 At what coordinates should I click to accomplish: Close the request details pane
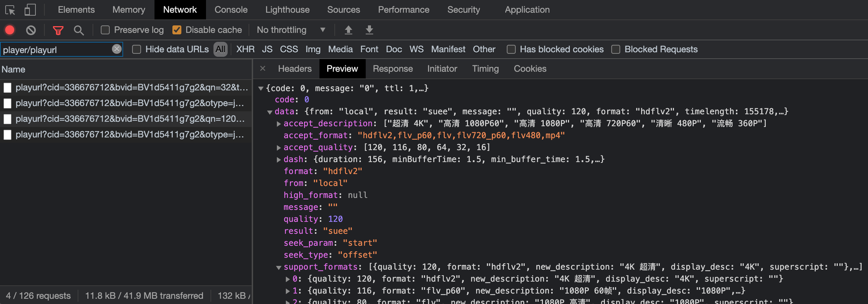(263, 68)
